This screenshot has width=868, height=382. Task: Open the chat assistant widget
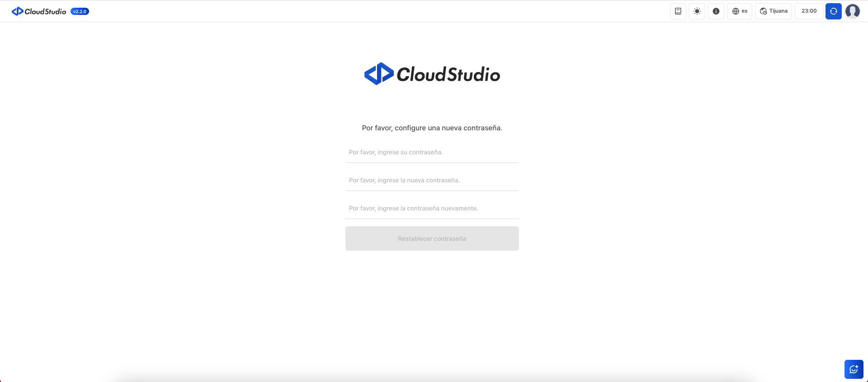tap(854, 369)
